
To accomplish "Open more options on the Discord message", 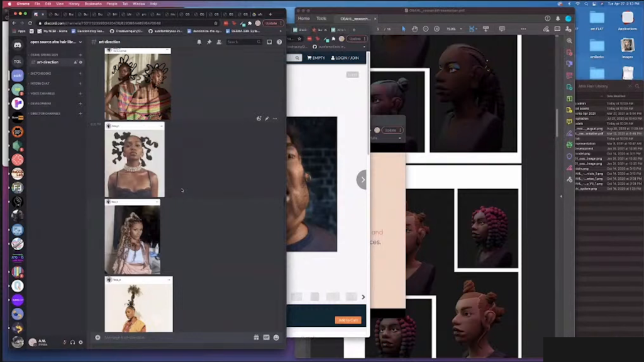I will [x=275, y=119].
